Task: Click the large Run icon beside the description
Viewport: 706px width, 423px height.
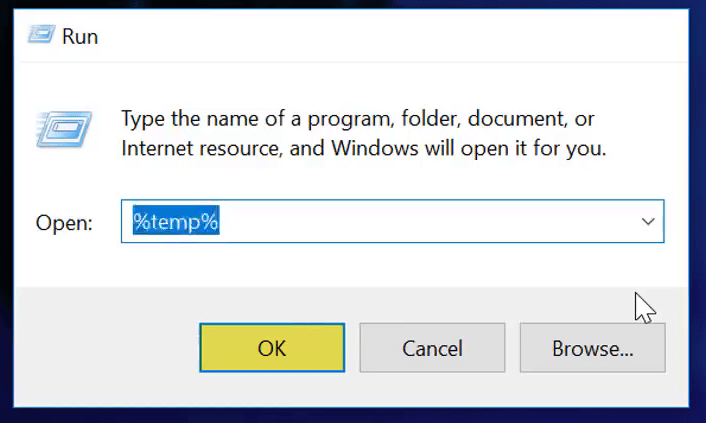Action: click(x=64, y=129)
